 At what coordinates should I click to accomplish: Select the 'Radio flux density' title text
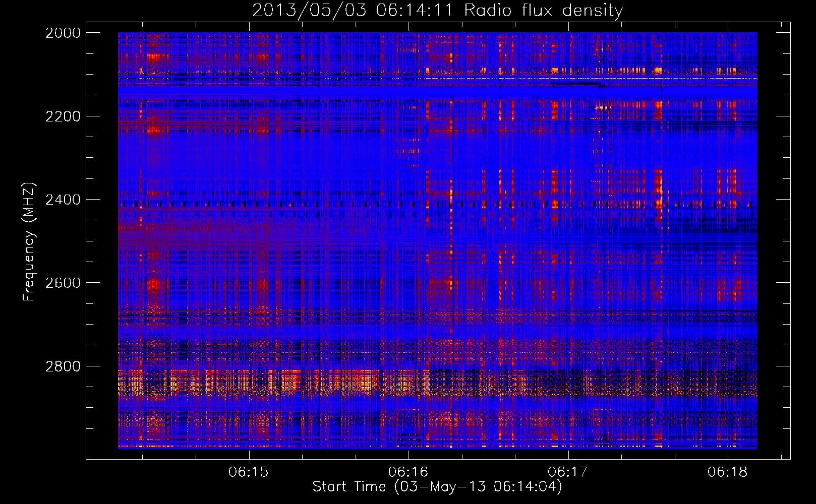pos(543,11)
